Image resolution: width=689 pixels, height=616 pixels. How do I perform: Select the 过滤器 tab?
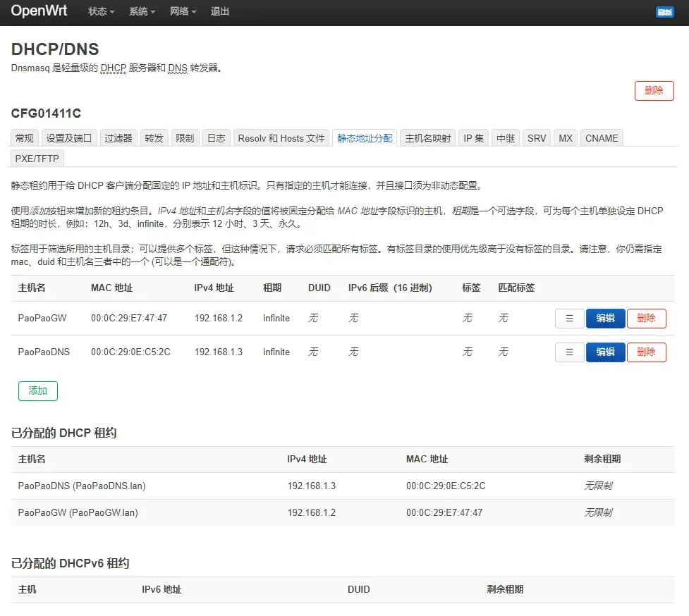[x=118, y=138]
